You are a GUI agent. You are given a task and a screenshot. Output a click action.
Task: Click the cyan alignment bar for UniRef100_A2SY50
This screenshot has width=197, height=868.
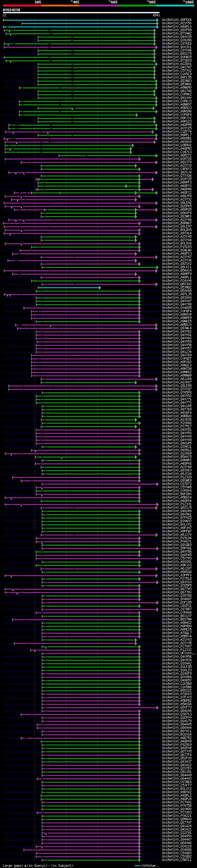coord(90,24)
